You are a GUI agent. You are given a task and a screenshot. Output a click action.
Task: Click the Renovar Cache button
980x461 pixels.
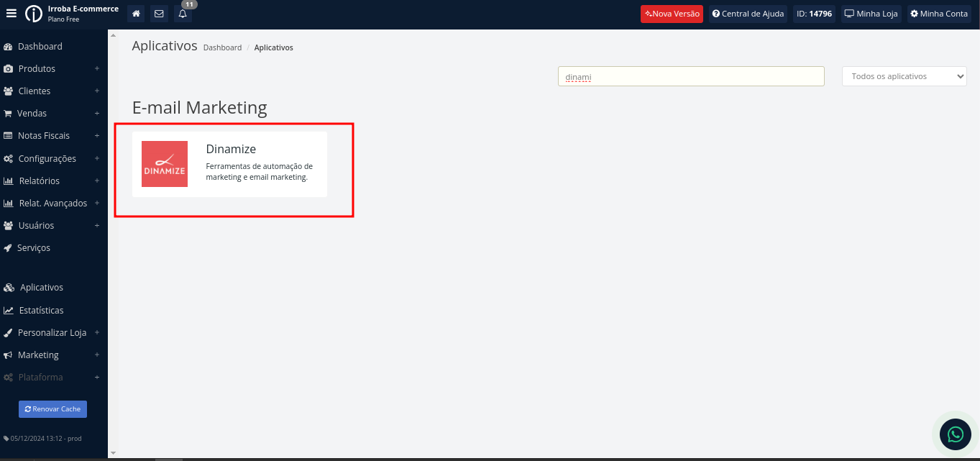tap(52, 409)
